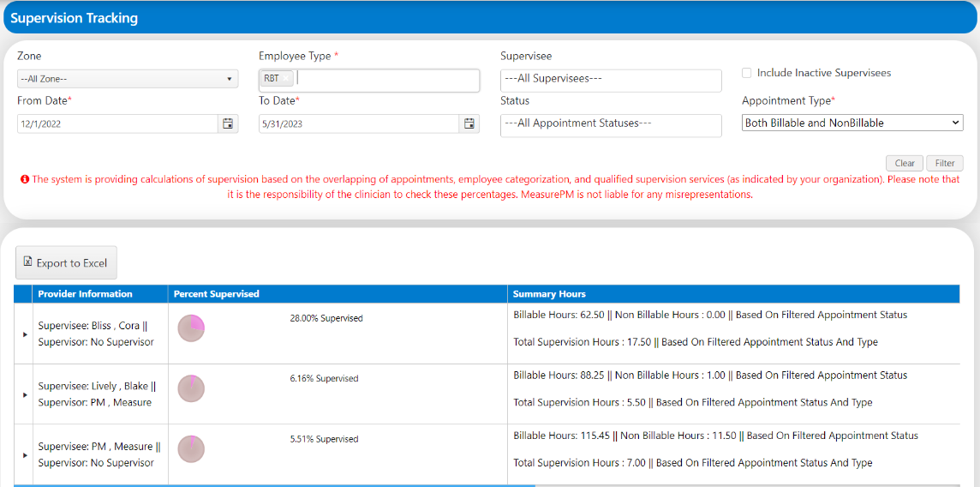This screenshot has width=980, height=487.
Task: Click the Export to Excel button
Action: 66,262
